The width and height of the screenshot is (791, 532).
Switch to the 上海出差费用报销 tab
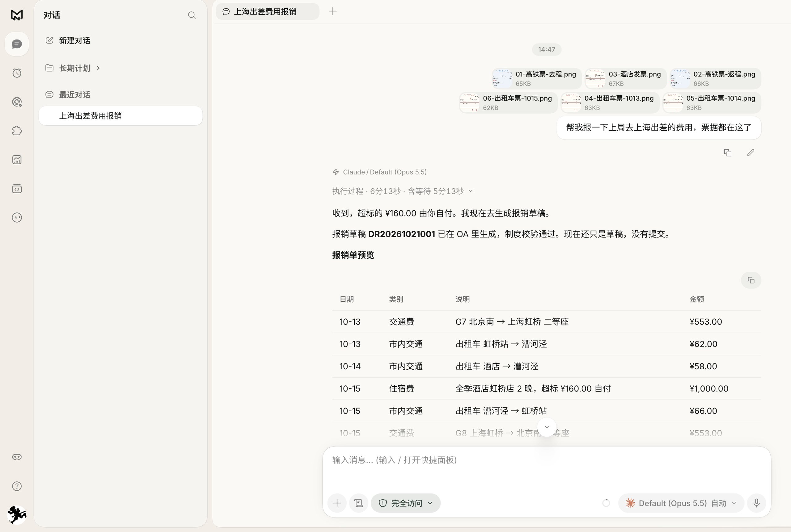click(x=268, y=11)
